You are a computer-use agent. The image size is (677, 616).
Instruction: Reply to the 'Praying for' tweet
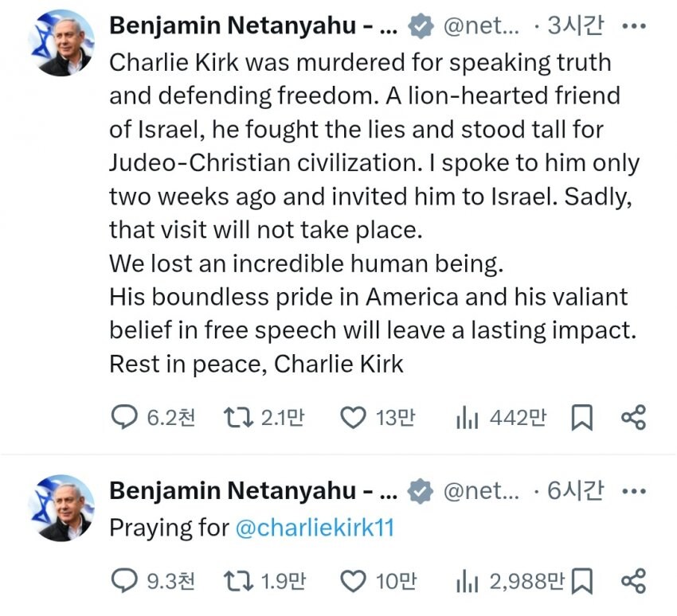(153, 581)
